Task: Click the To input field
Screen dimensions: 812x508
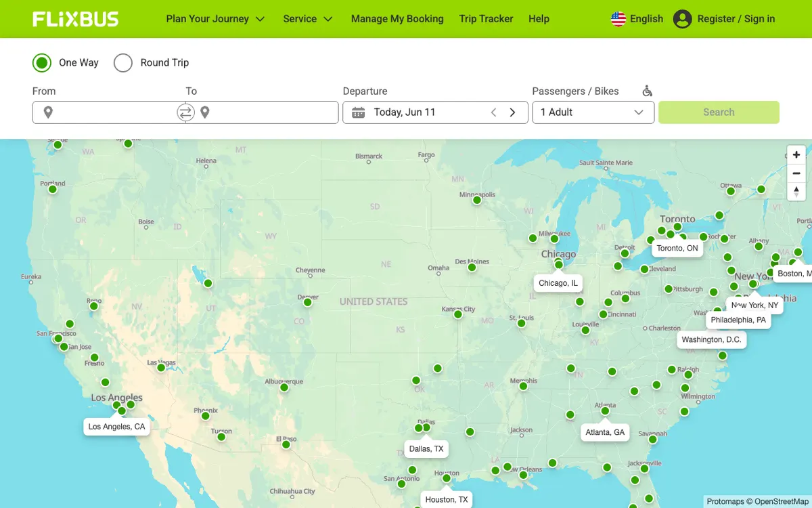Action: click(x=263, y=112)
